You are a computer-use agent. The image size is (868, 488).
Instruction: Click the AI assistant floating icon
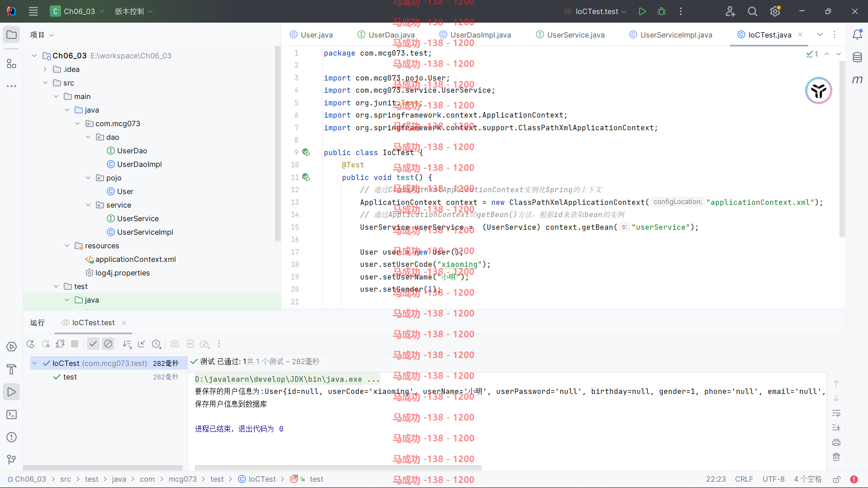tap(818, 90)
